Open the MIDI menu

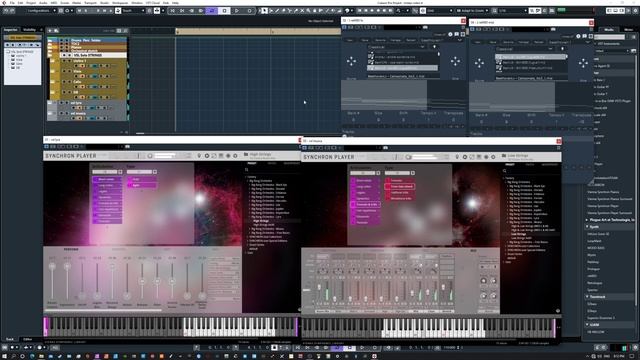click(x=54, y=2)
